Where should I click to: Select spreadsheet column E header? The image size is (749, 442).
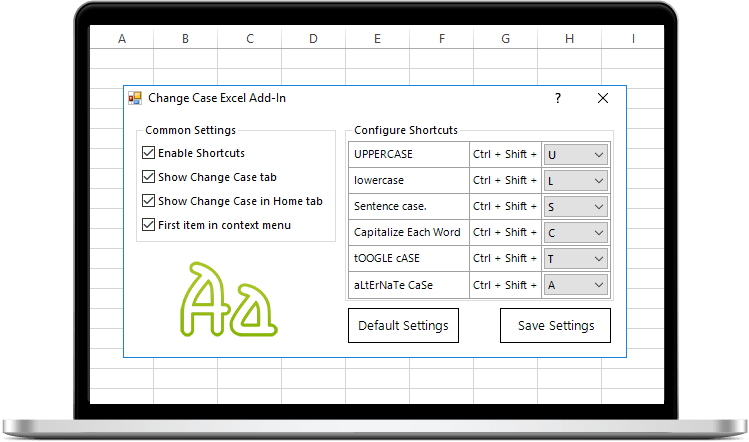coord(377,39)
